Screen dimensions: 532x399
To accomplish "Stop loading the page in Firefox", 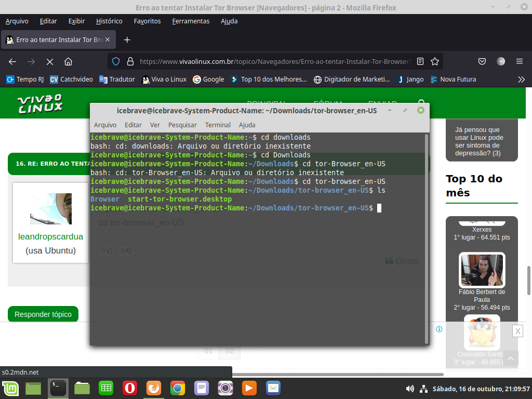I will (x=50, y=61).
